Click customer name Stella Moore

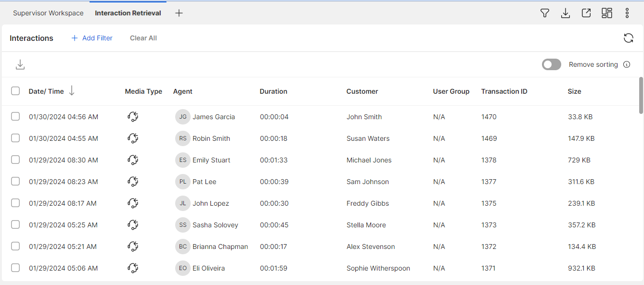[x=366, y=225]
